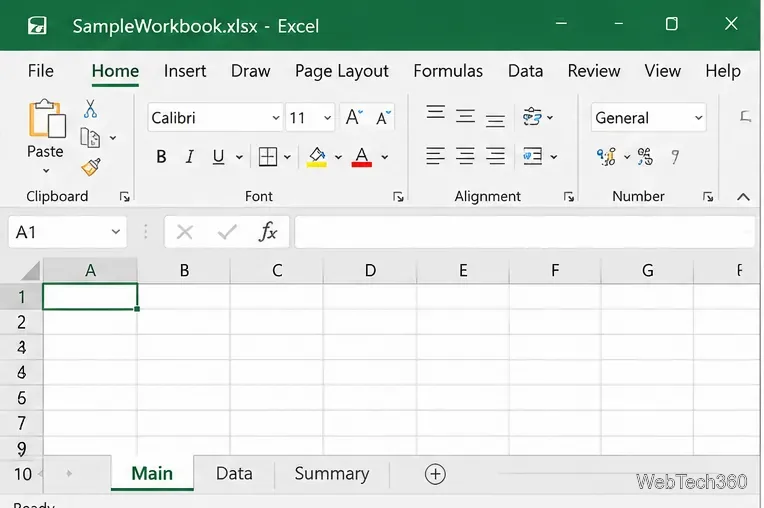This screenshot has height=508, width=764.
Task: Toggle Bold formatting
Action: point(161,157)
